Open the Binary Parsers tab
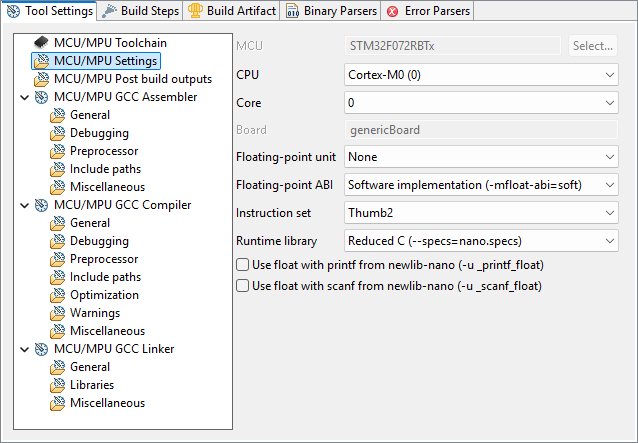Screen dimensions: 638x443 click(331, 11)
